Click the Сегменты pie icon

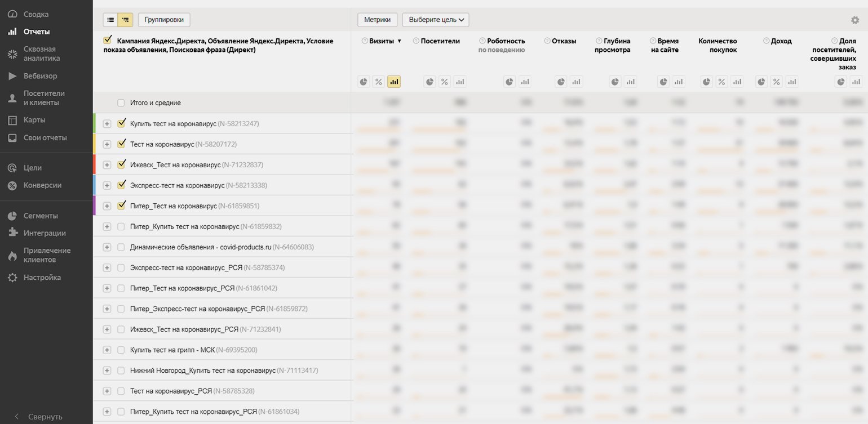(x=12, y=216)
